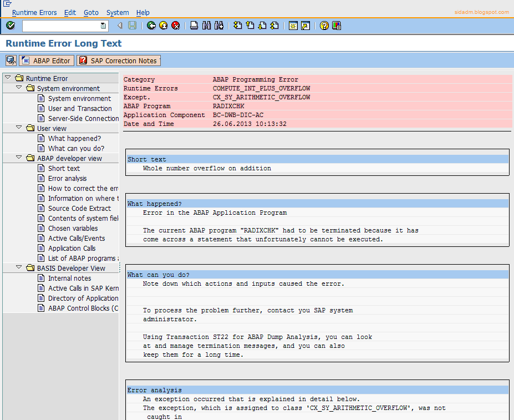Select Directory of Application tree item
Viewport: 514px width, 420px height.
(83, 298)
